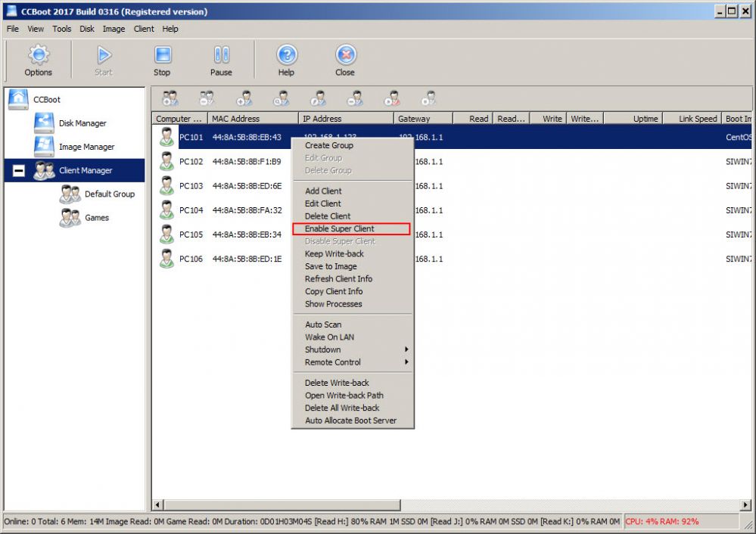The width and height of the screenshot is (756, 534).
Task: Choose Auto Allocate Boot Server
Action: point(353,421)
